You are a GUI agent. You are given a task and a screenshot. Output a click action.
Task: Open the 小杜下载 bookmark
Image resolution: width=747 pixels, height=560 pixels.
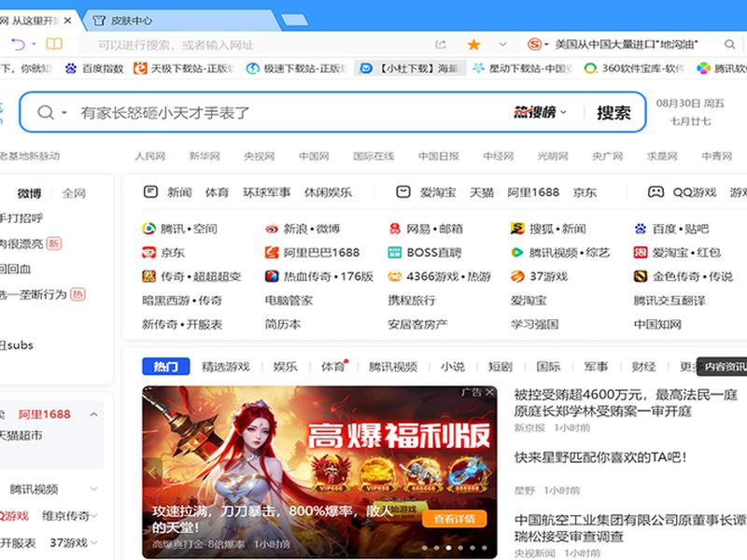click(410, 68)
